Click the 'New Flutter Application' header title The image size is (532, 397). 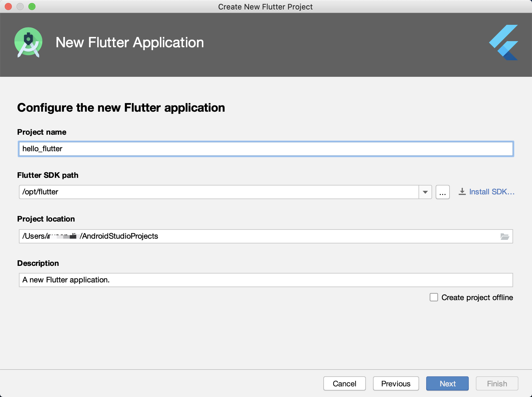(x=130, y=43)
